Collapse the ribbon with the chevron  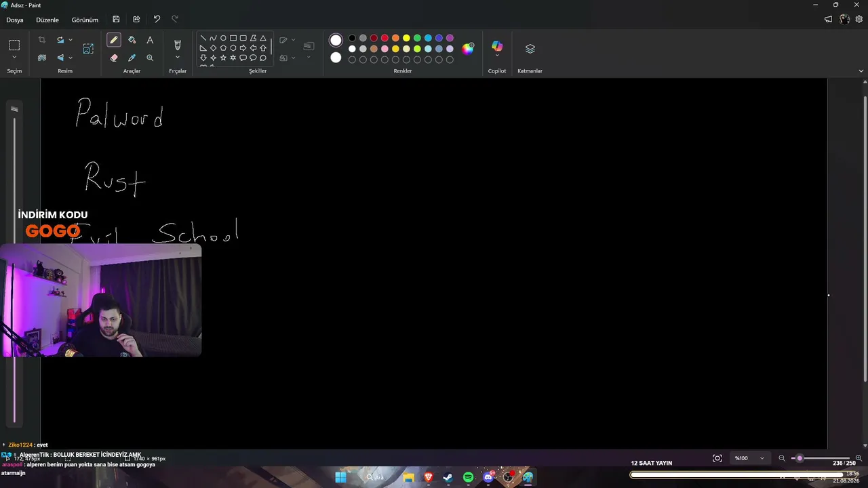(x=861, y=70)
